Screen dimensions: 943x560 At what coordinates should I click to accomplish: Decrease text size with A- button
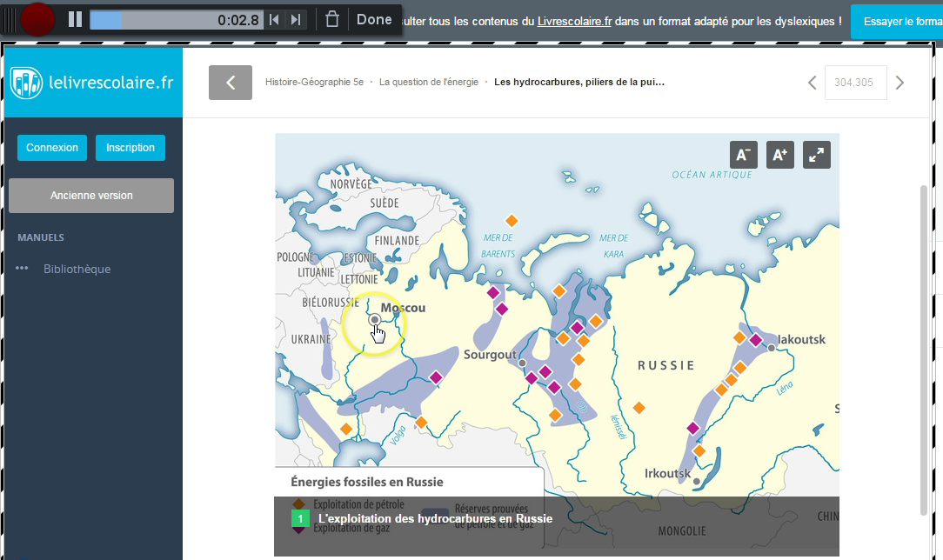[743, 155]
